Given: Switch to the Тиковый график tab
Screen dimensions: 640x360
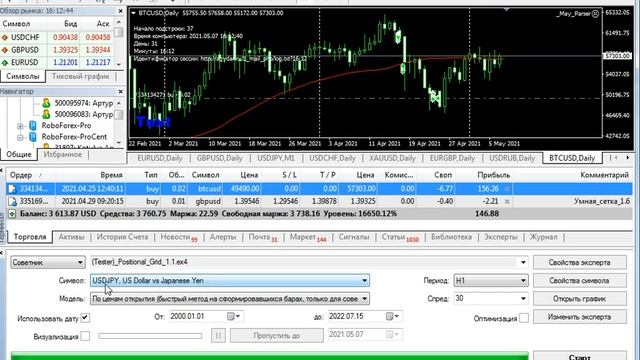Looking at the screenshot, I should [80, 76].
